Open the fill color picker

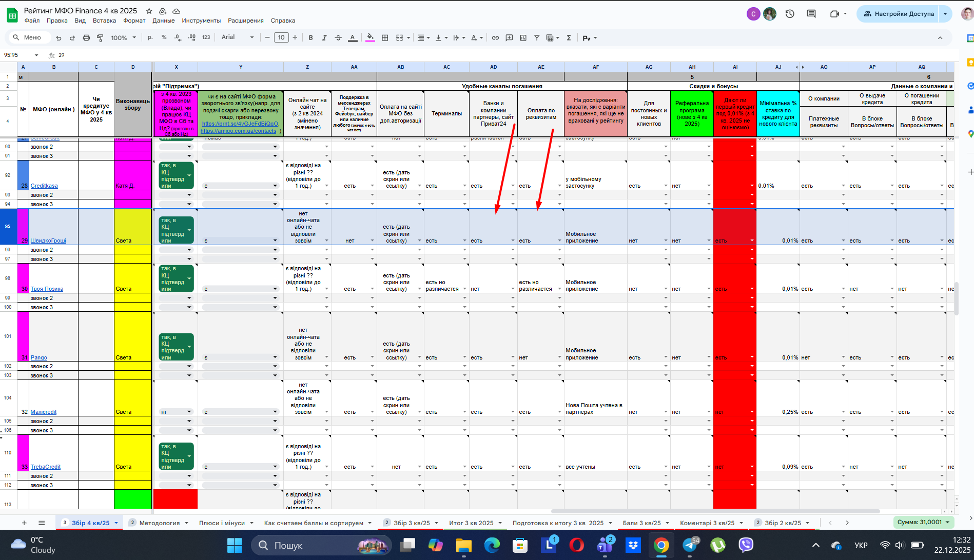point(370,38)
